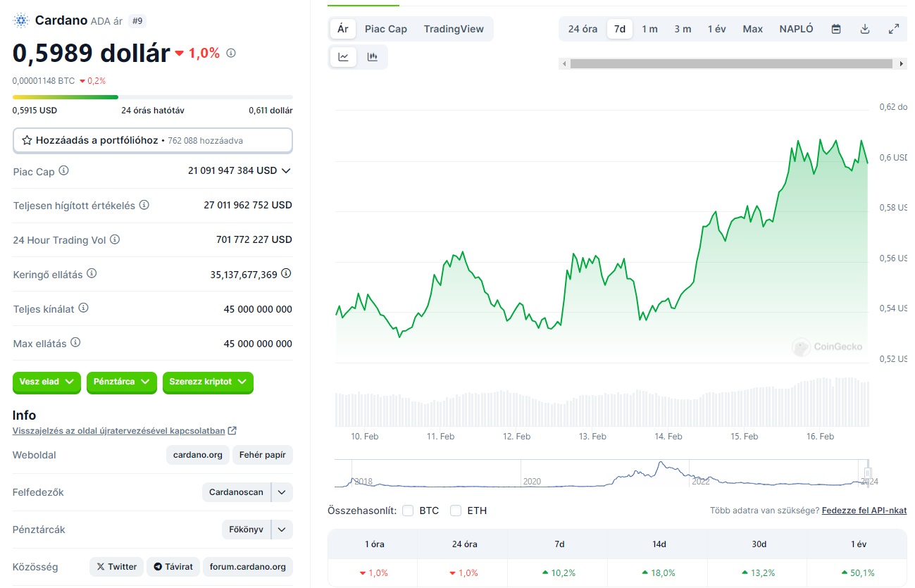Click the 30d change cell 13,2%
This screenshot has height=588, width=915.
(x=757, y=573)
